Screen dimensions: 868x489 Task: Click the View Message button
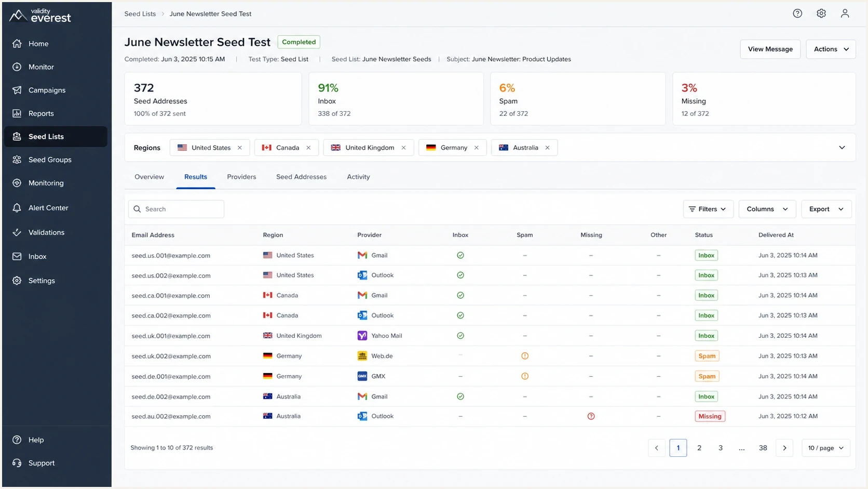pyautogui.click(x=770, y=49)
